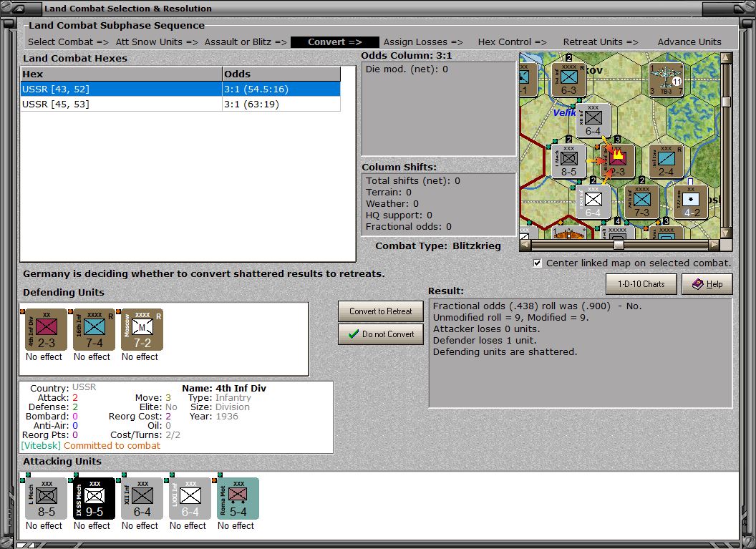Screen dimensions: 756x549
Task: Select the XII Inf 6-4 attacking unit
Action: click(140, 498)
